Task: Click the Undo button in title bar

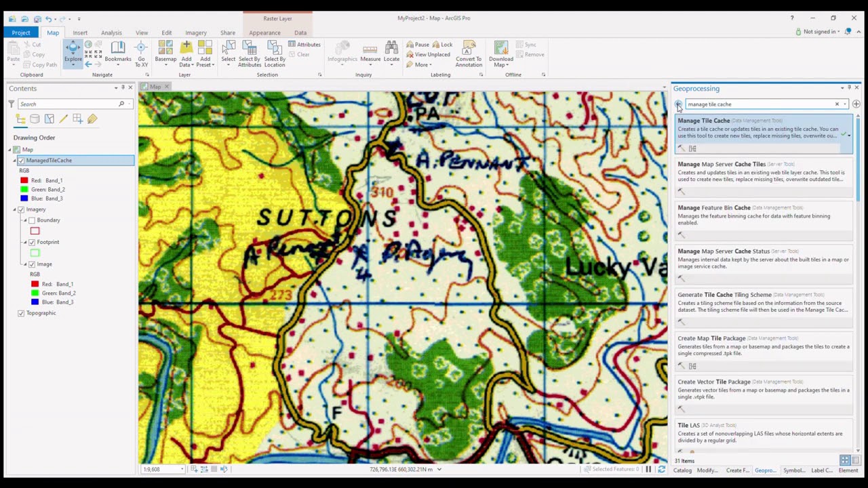Action: coord(49,19)
